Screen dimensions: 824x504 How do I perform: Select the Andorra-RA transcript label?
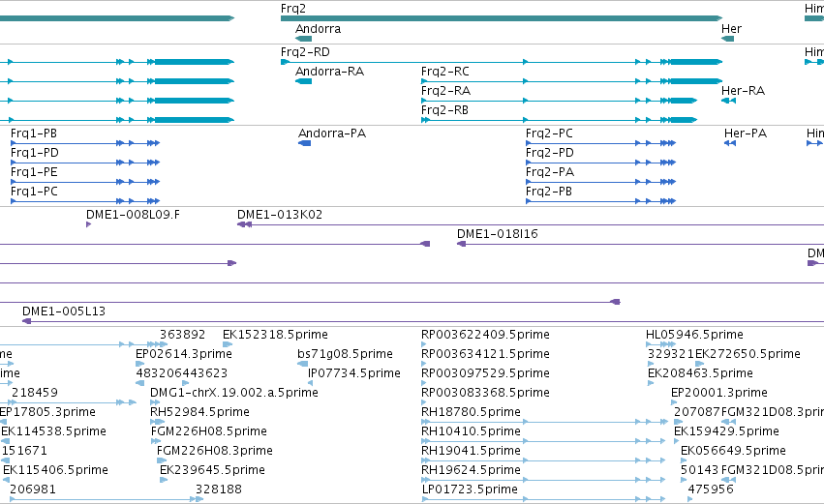[x=329, y=72]
